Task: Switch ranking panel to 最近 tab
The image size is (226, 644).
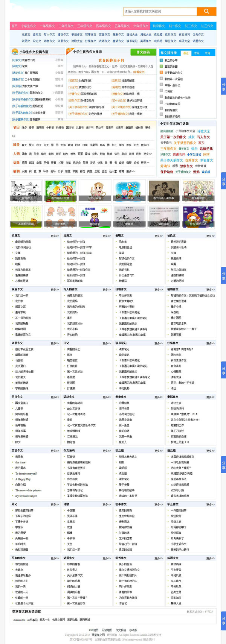Action: [186, 53]
